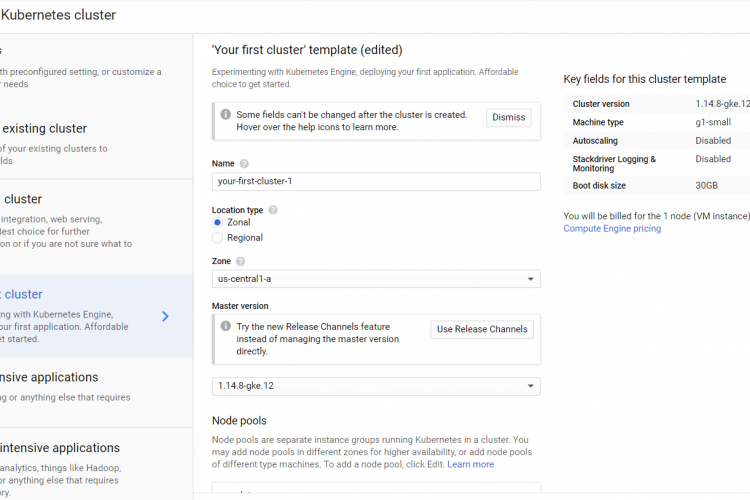This screenshot has width=750, height=500.
Task: Select the Zonal location type
Action: tap(217, 222)
